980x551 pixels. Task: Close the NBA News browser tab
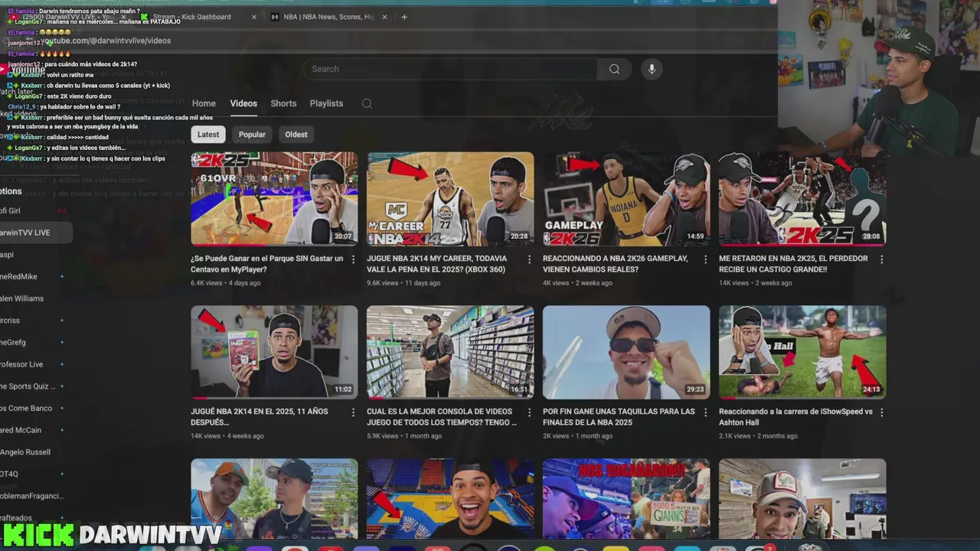click(384, 17)
